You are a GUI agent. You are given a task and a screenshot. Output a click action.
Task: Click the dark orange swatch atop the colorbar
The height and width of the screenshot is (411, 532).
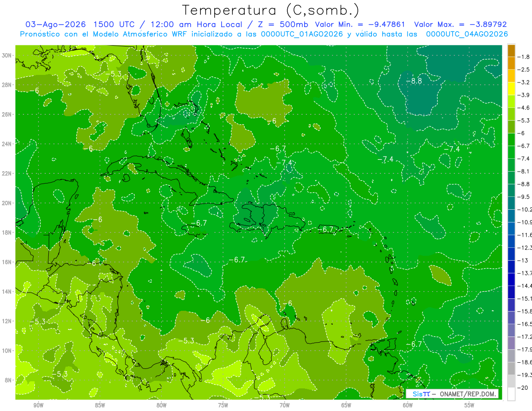511,51
